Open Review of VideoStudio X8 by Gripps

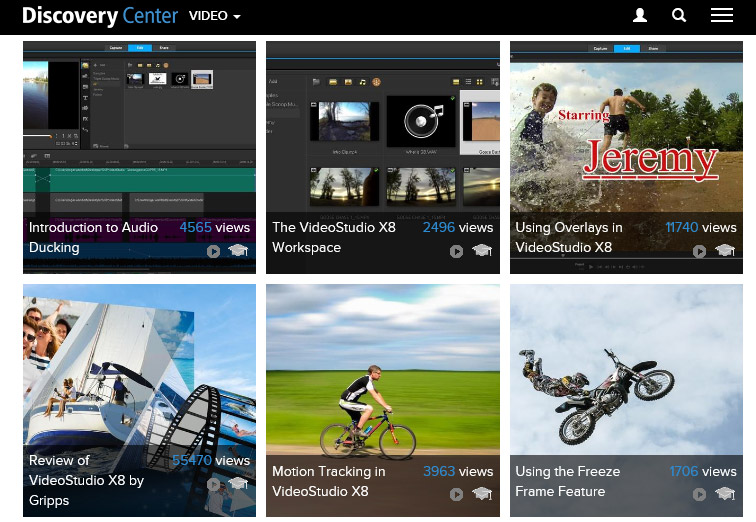tap(86, 480)
